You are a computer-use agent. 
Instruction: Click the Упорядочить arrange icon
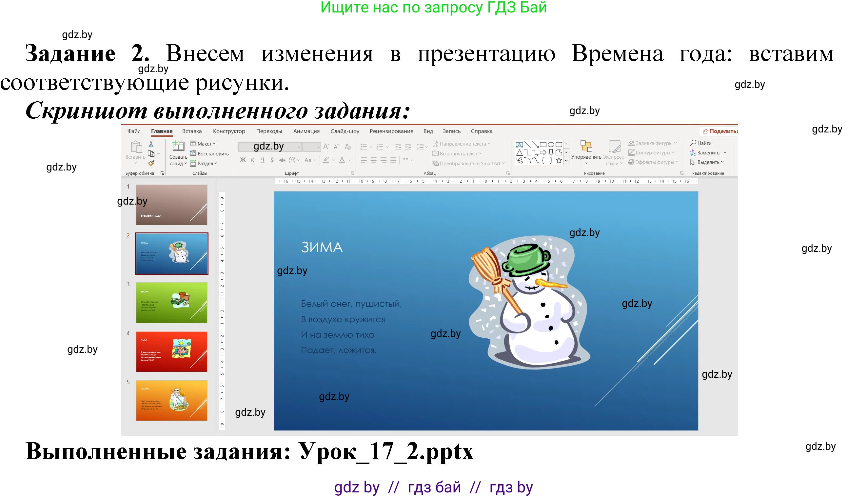586,146
